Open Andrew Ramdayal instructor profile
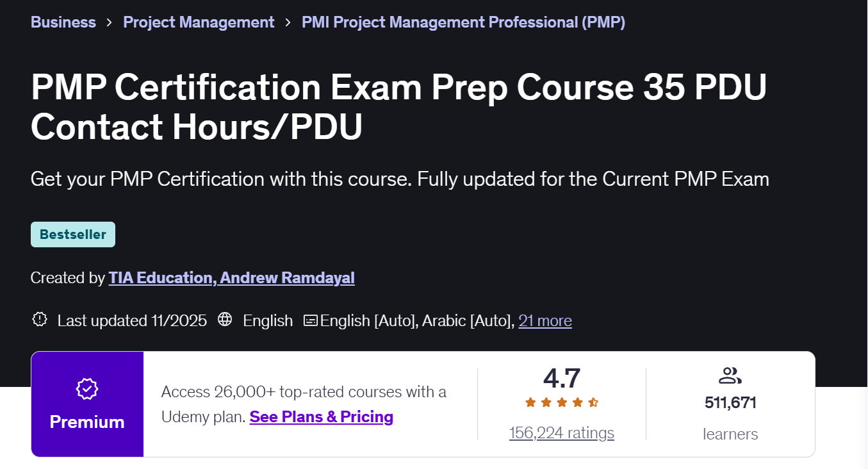Screen dimensions: 868x476 point(287,278)
